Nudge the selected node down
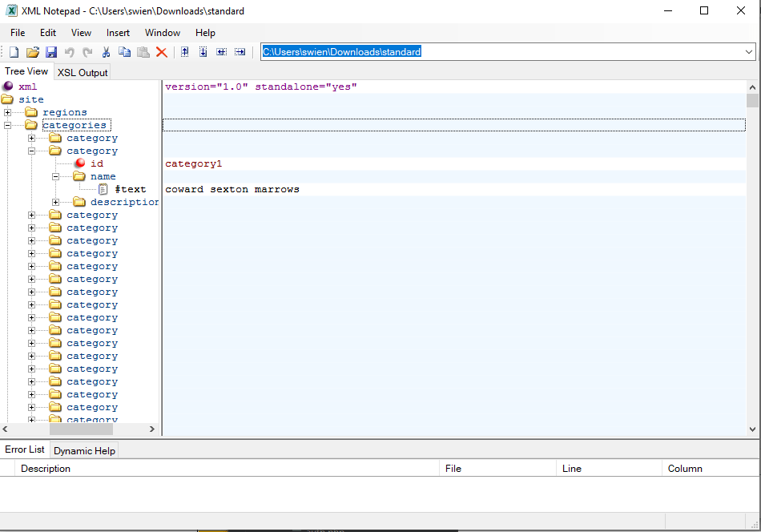 coord(203,51)
